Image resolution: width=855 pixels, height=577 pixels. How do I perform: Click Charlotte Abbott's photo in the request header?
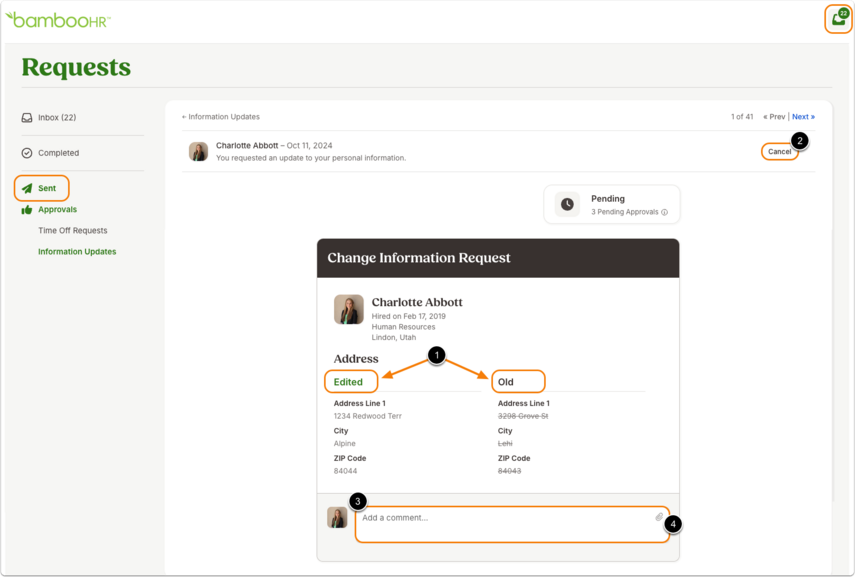(198, 152)
